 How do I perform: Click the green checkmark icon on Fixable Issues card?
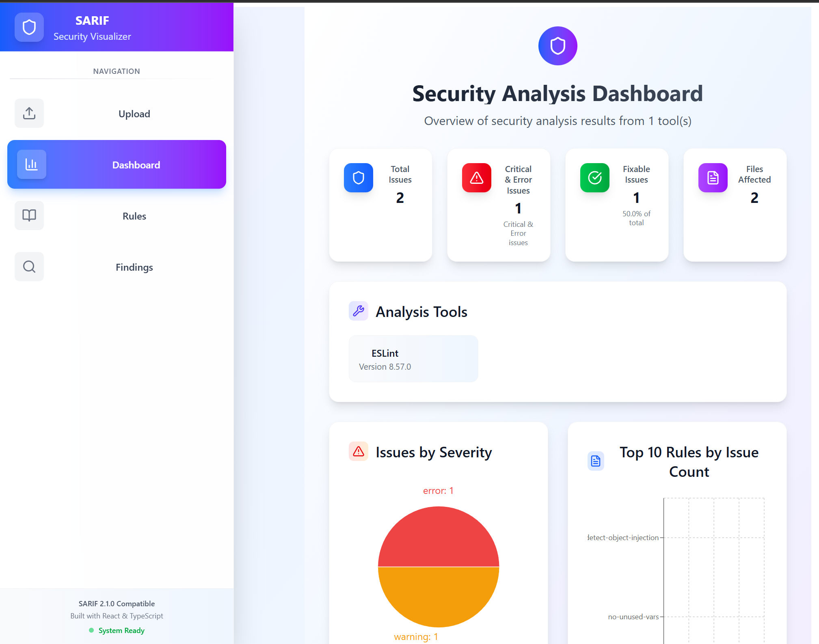click(594, 177)
